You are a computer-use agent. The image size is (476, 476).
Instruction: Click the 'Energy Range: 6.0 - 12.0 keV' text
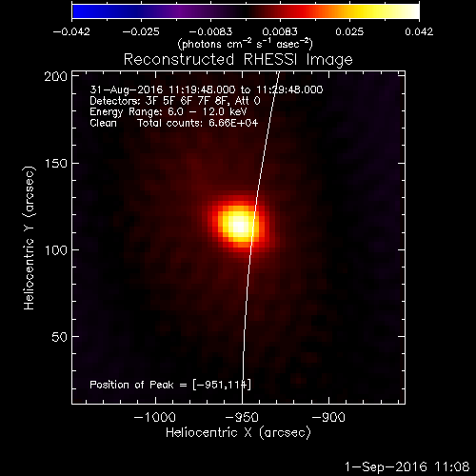click(x=169, y=111)
